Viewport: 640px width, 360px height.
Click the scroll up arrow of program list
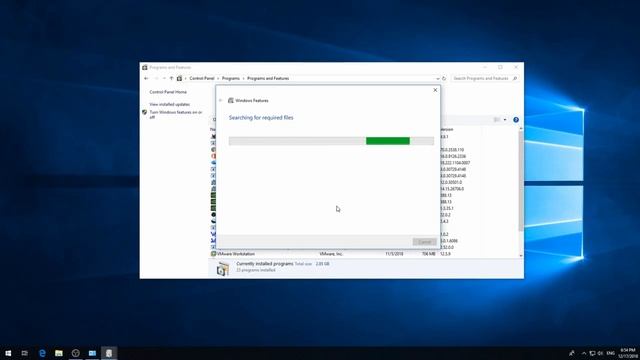click(521, 129)
